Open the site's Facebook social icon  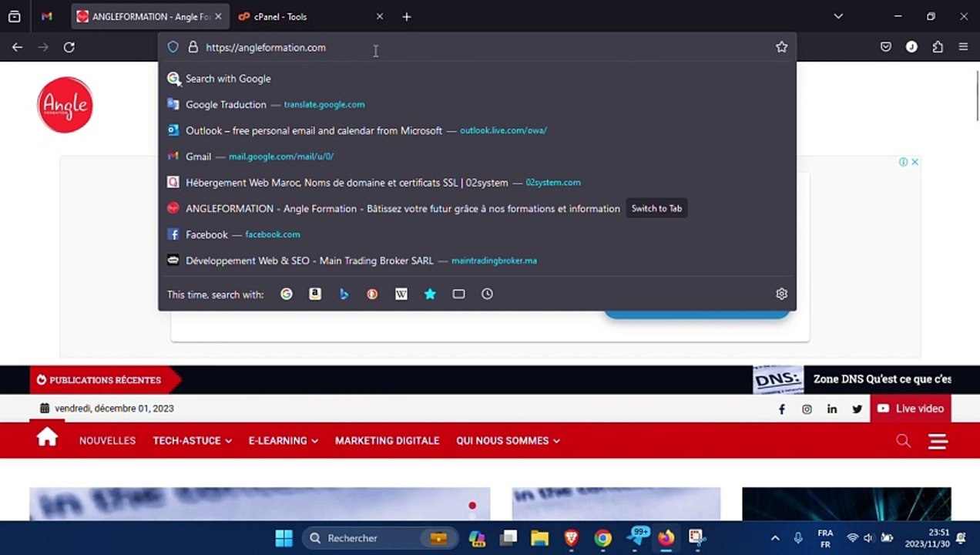point(781,409)
